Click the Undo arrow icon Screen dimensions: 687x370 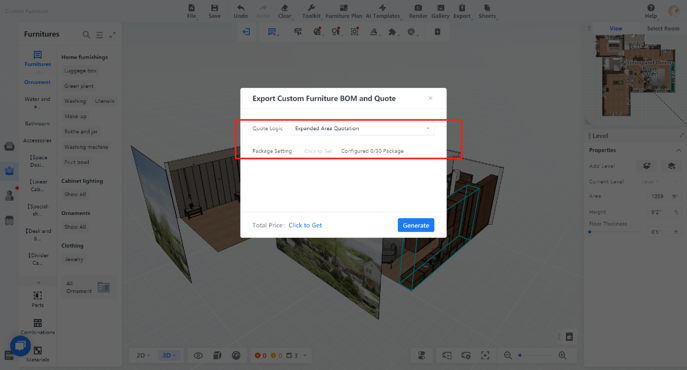pyautogui.click(x=241, y=8)
